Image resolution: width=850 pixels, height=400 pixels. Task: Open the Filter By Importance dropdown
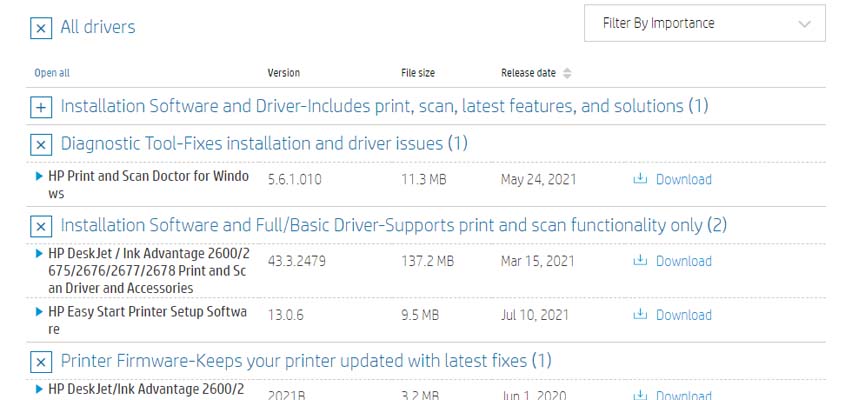(705, 23)
